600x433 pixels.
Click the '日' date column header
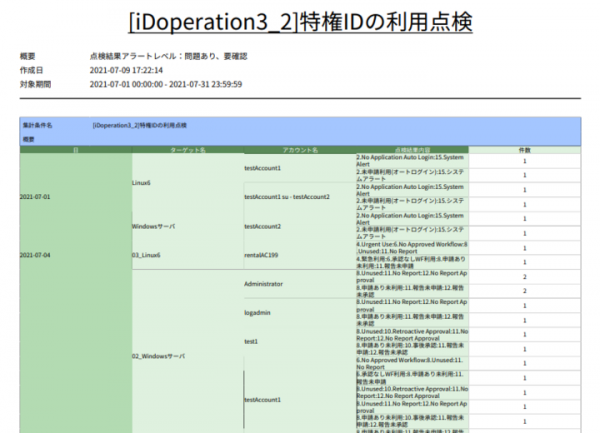point(75,150)
